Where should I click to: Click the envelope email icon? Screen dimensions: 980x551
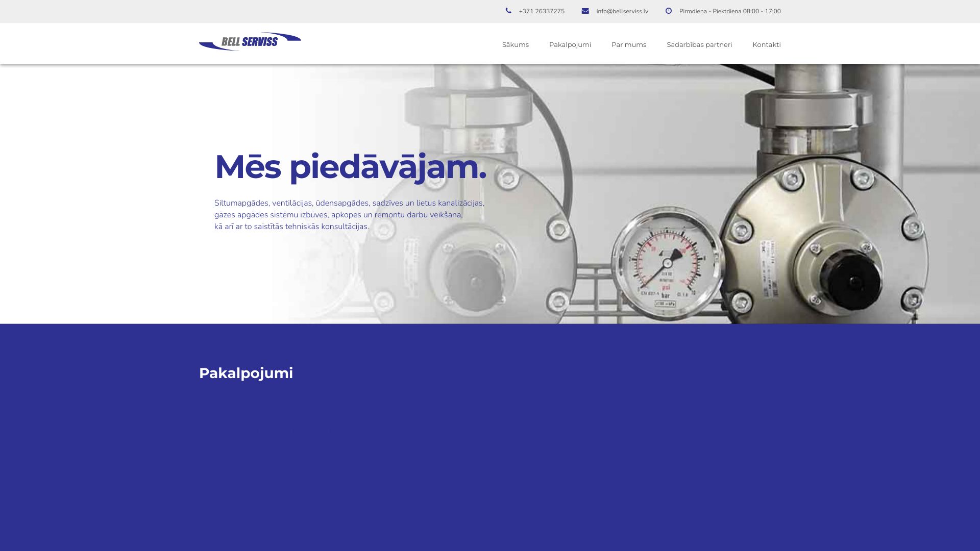(585, 11)
